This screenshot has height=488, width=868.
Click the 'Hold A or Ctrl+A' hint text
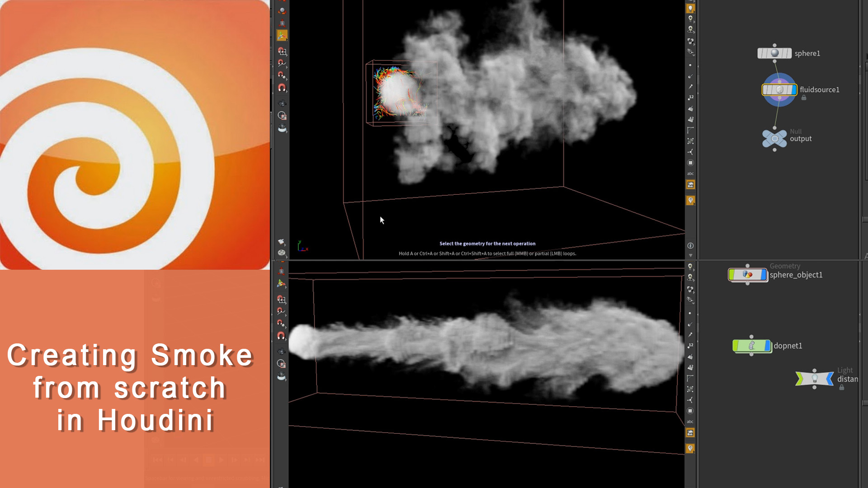487,253
